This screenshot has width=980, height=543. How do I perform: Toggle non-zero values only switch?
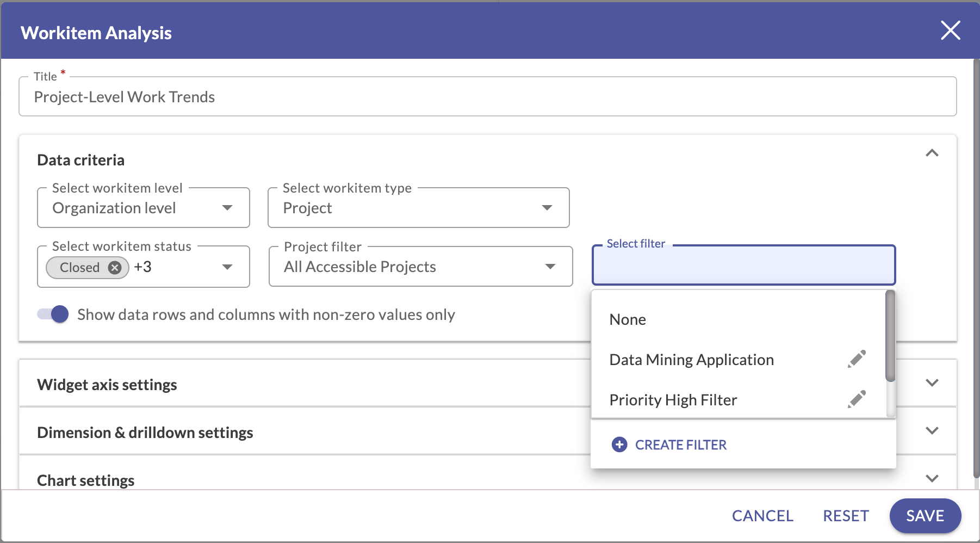coord(52,314)
